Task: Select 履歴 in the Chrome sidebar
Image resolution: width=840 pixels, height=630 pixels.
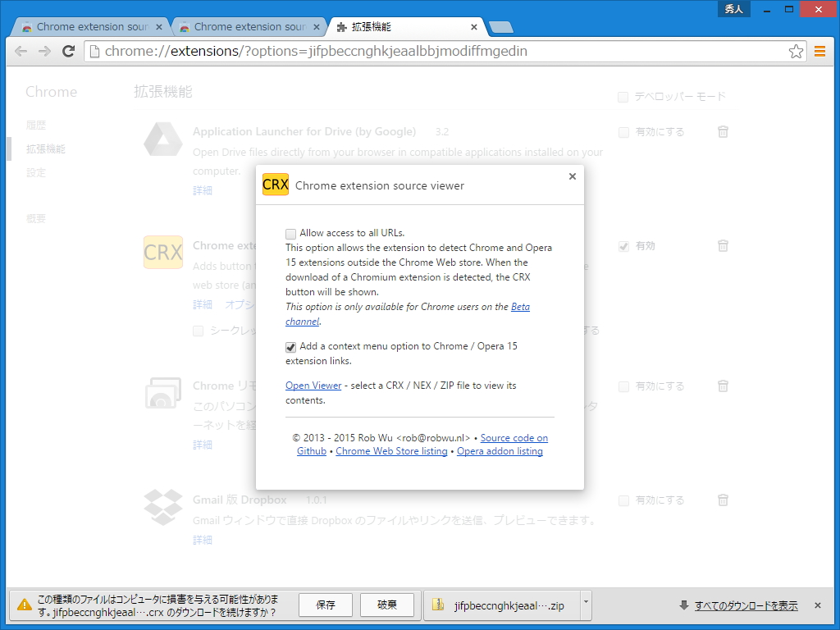Action: (38, 125)
